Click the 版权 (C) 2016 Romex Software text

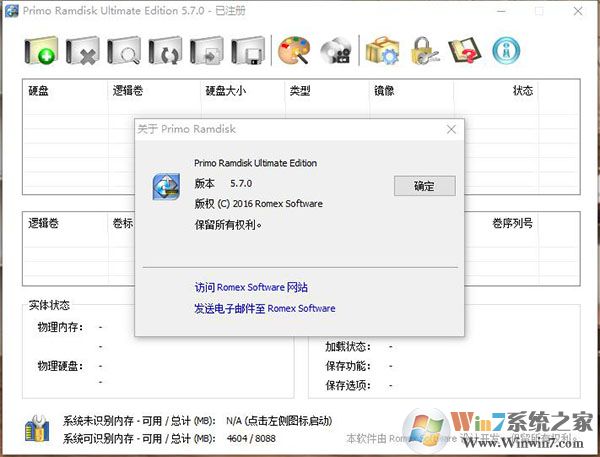click(x=258, y=204)
